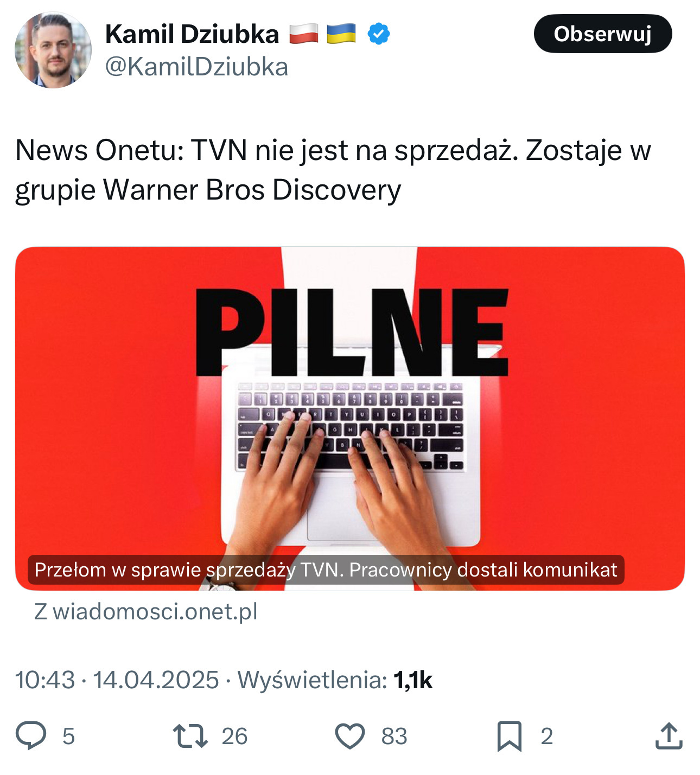Screen dimensions: 700x775
Task: Follow the 'Z wiadomosci.onet.pl' source link
Action: point(146,611)
